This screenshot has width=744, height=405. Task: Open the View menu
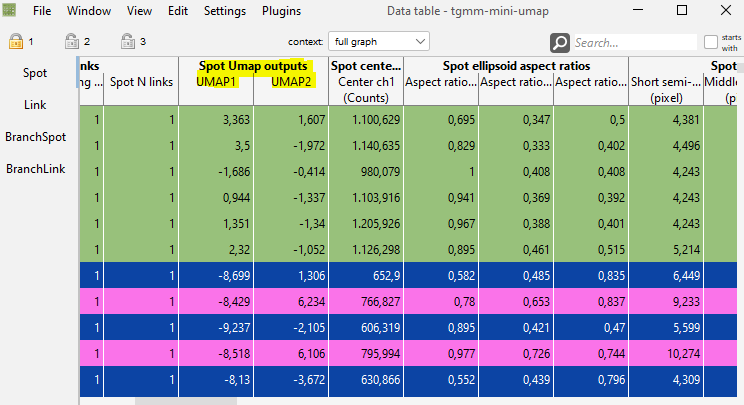click(139, 10)
